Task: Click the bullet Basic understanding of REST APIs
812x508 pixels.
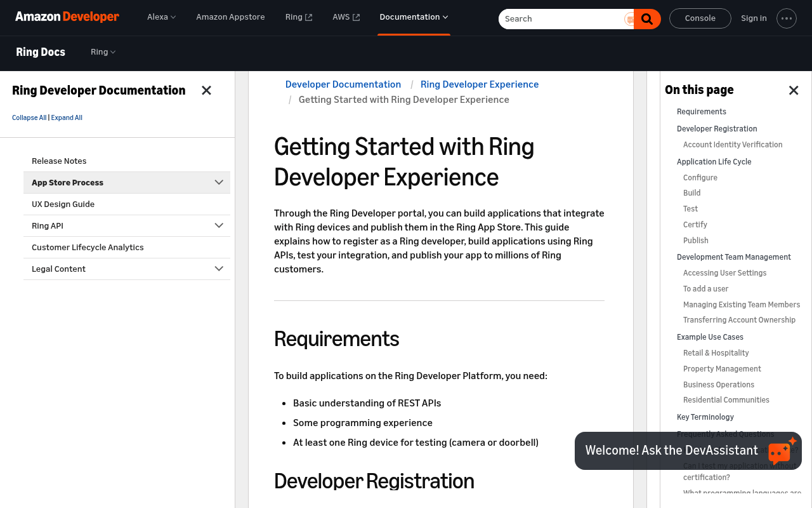Action: pos(367,403)
